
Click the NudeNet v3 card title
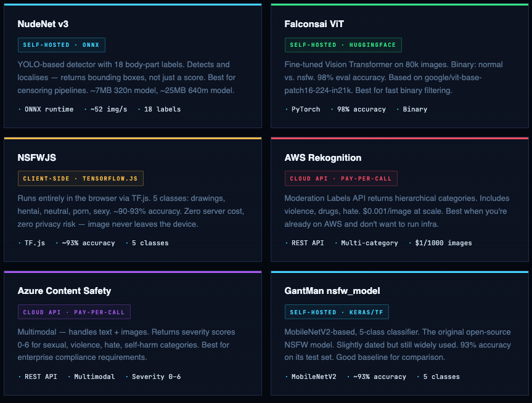tap(43, 24)
